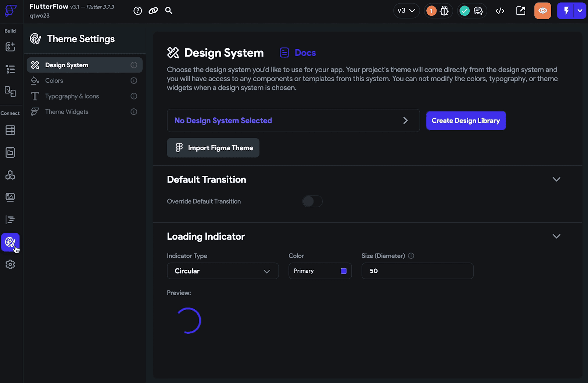Open app settings gear icon
Image resolution: width=588 pixels, height=383 pixels.
[x=10, y=265]
